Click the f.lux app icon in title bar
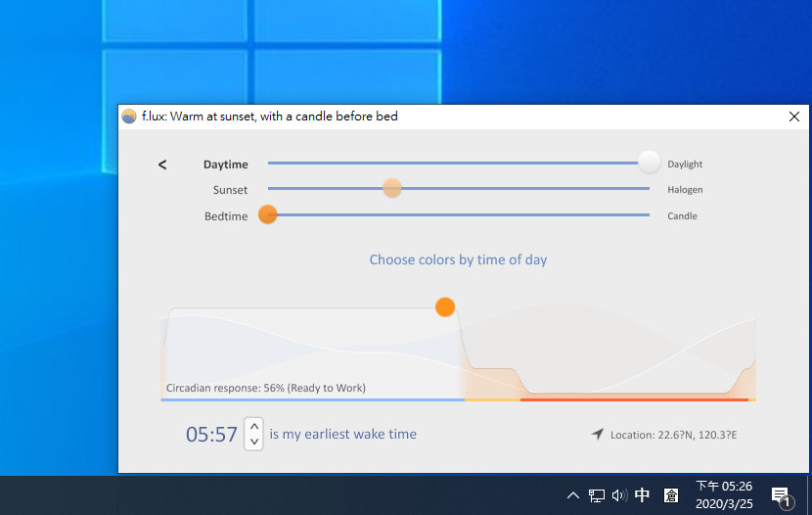The image size is (812, 515). pos(129,117)
